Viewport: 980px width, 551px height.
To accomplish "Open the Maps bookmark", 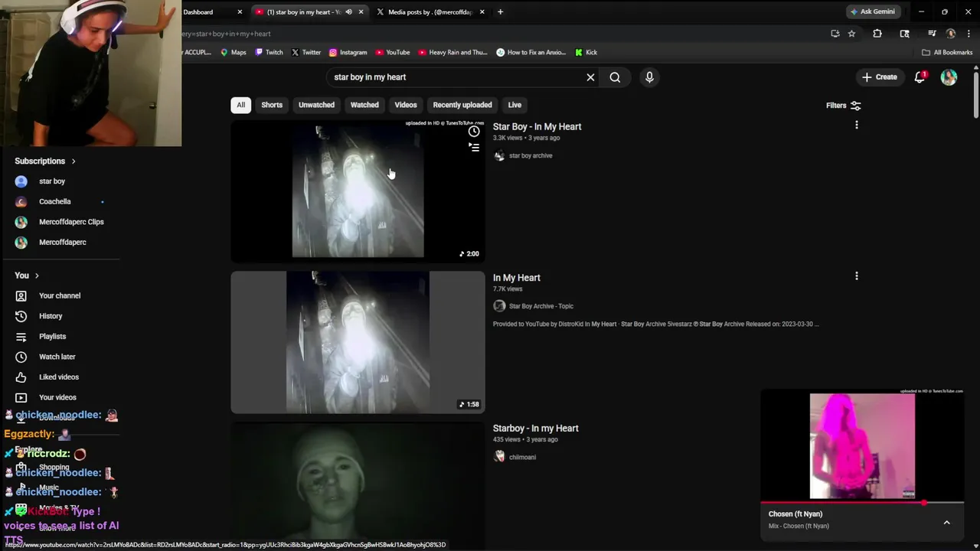I will point(234,52).
